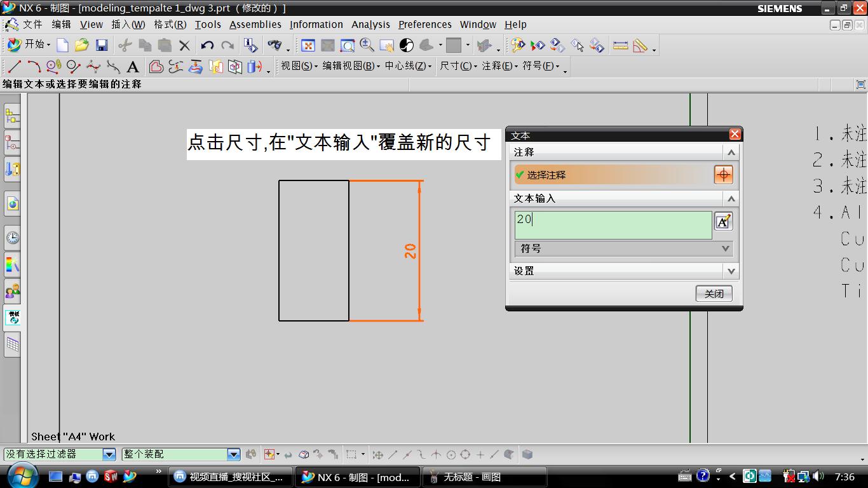
Task: Click the rendering style gray swatch button
Action: click(x=454, y=45)
